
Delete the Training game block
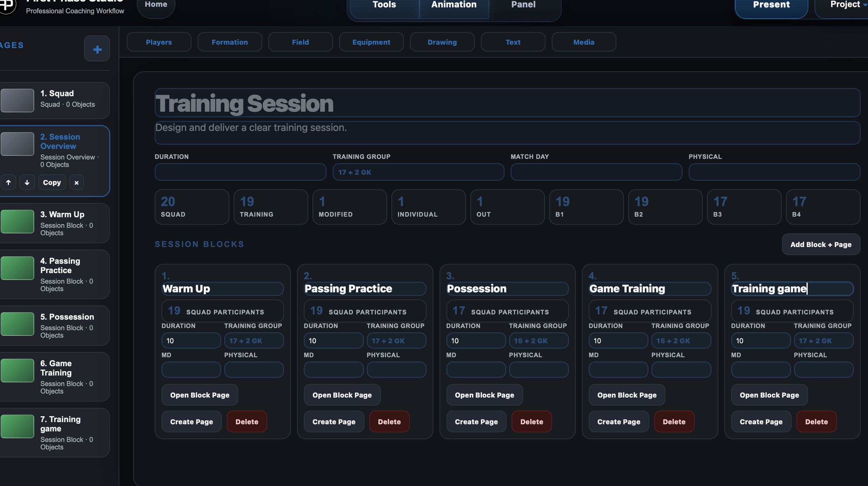816,421
